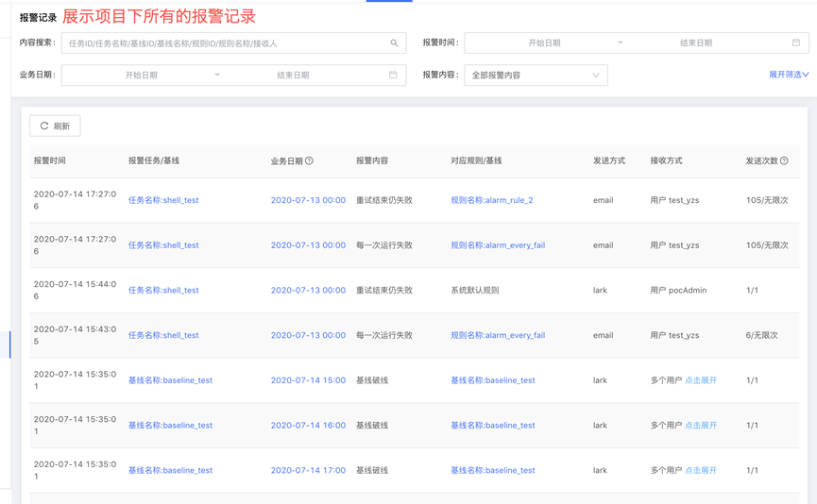
Task: Click the 6/无限次 send count cell
Action: point(762,335)
